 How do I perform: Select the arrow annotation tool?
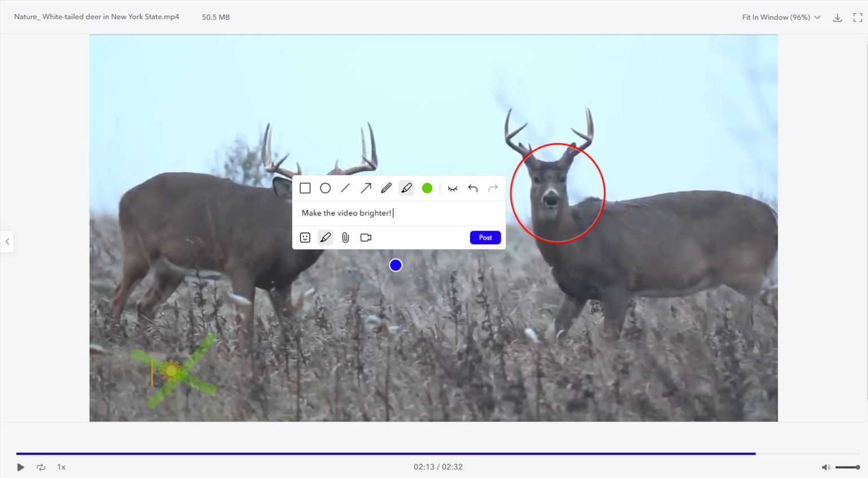366,188
